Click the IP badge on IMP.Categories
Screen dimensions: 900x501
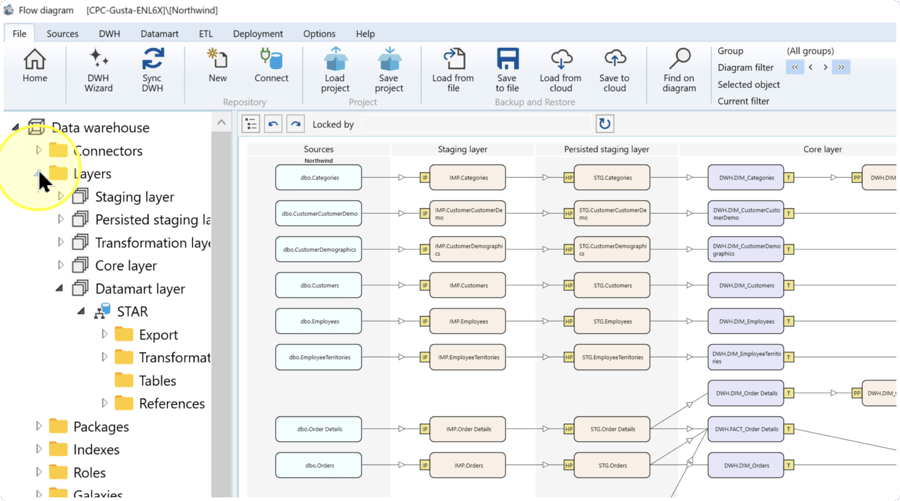425,178
